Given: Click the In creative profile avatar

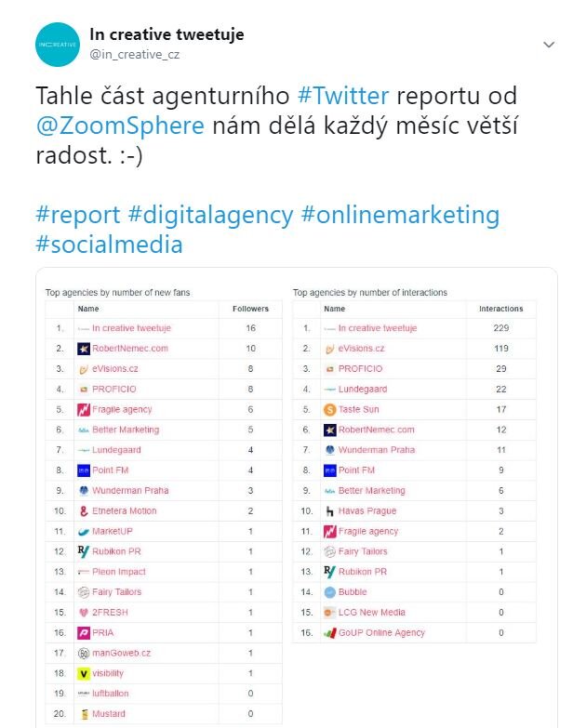Looking at the screenshot, I should 58,44.
